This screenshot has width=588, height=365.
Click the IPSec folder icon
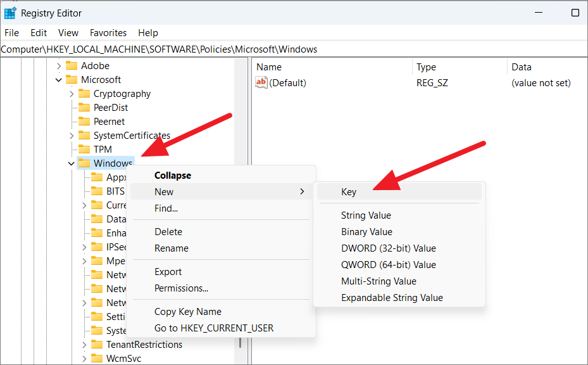97,247
